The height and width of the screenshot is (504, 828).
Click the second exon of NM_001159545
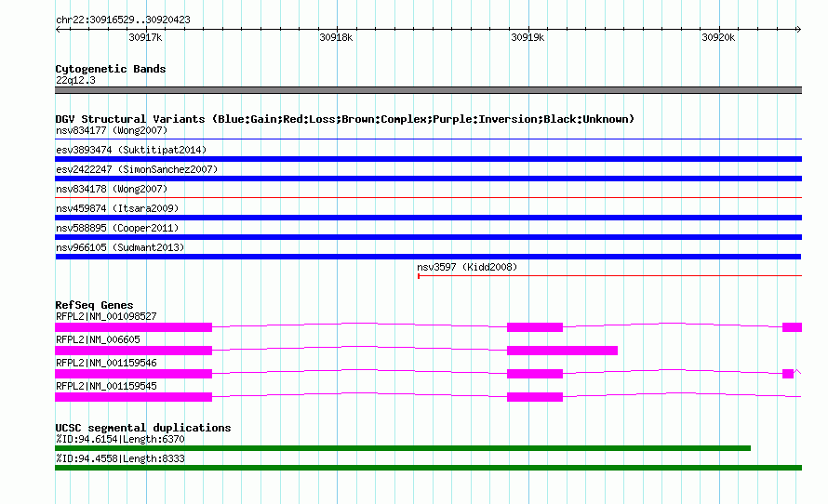tap(535, 397)
